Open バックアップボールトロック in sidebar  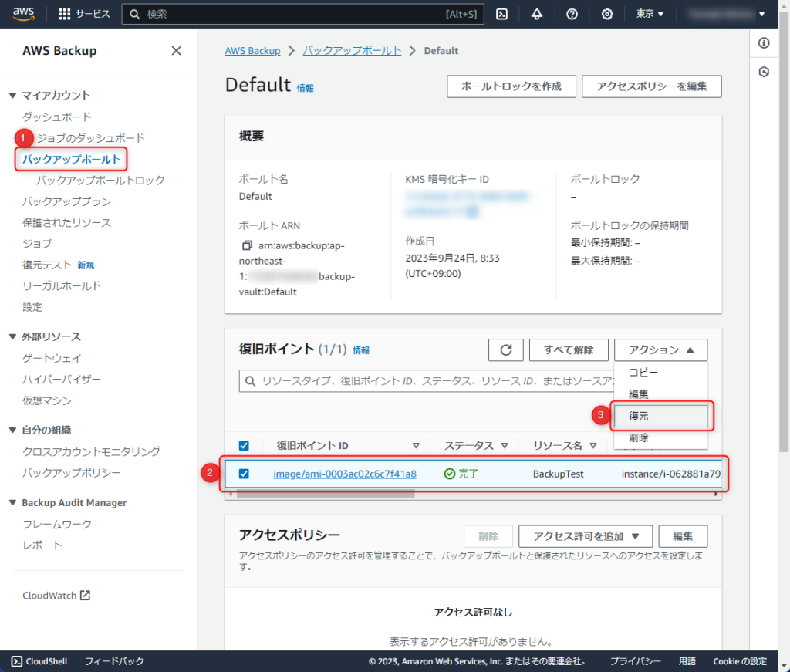pyautogui.click(x=100, y=181)
